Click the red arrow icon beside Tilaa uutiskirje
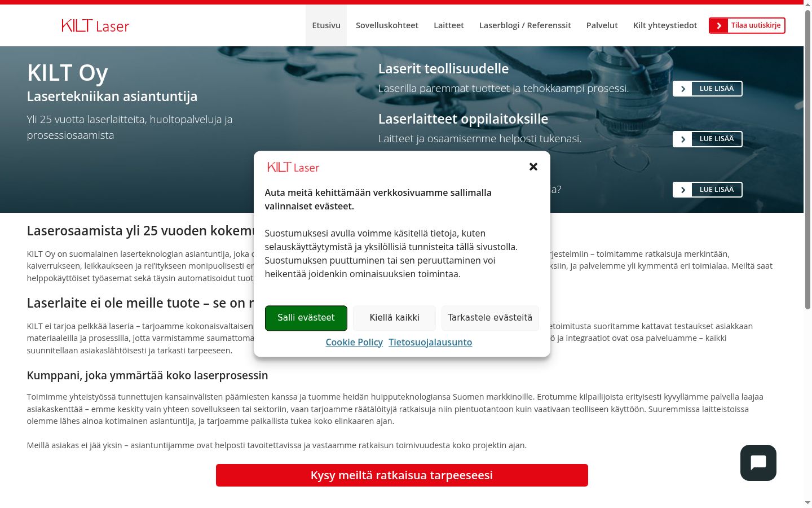The height and width of the screenshot is (508, 812). (718, 25)
